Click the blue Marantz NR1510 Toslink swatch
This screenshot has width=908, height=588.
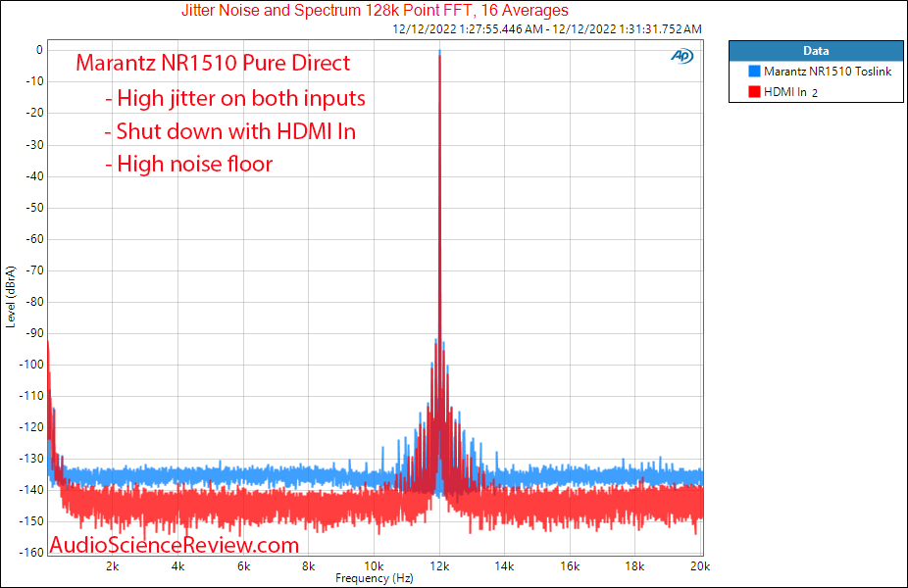pyautogui.click(x=754, y=72)
